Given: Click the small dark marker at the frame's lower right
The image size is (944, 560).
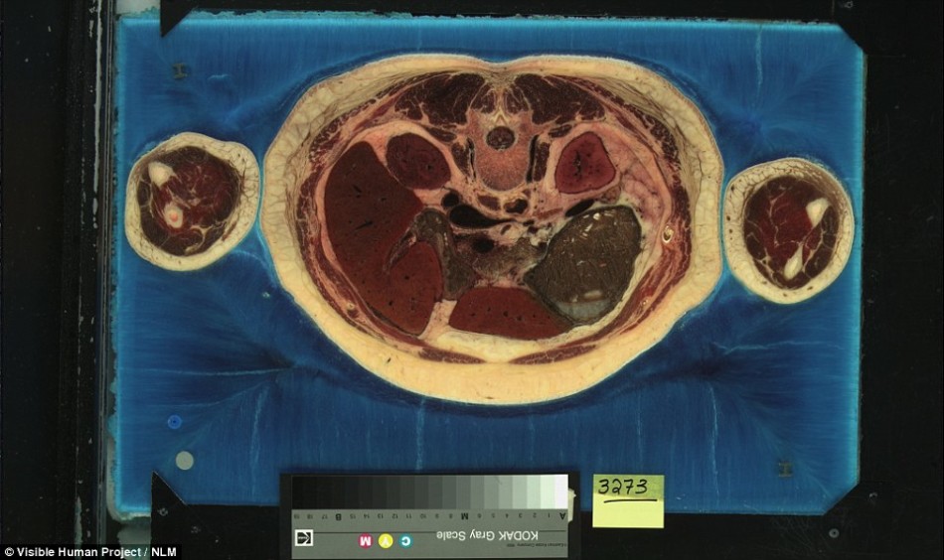Looking at the screenshot, I should click(x=787, y=467).
